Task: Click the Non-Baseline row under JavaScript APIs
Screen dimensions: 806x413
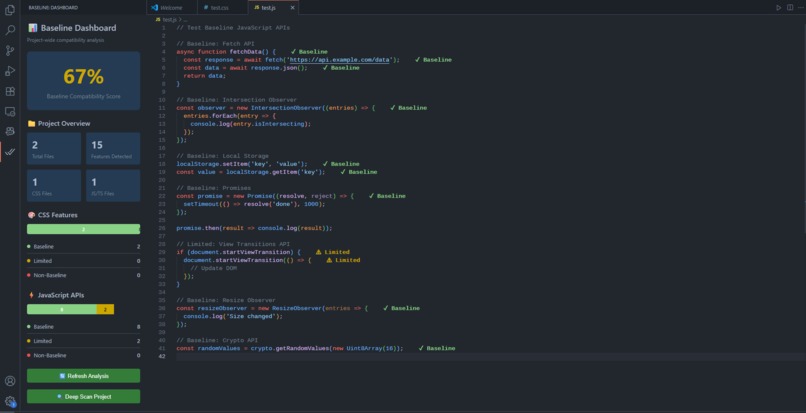Action: point(83,355)
